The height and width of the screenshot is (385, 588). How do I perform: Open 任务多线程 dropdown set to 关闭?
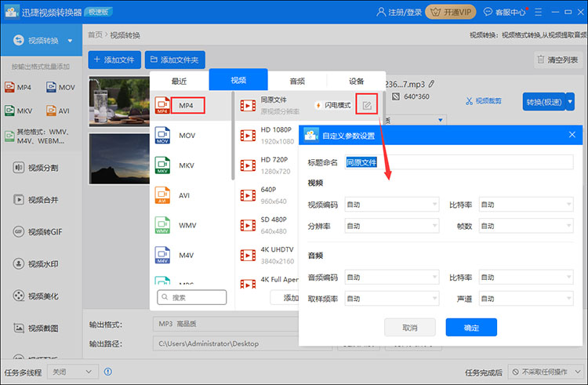pos(73,372)
